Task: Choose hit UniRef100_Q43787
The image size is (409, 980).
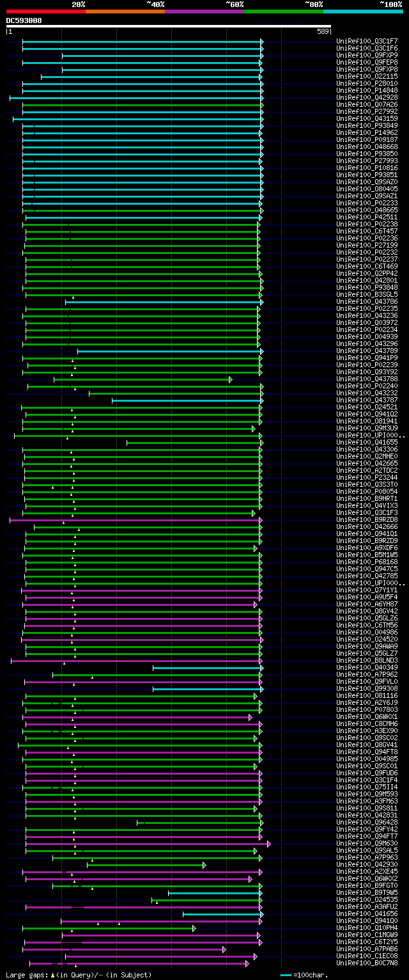Action: pos(367,400)
